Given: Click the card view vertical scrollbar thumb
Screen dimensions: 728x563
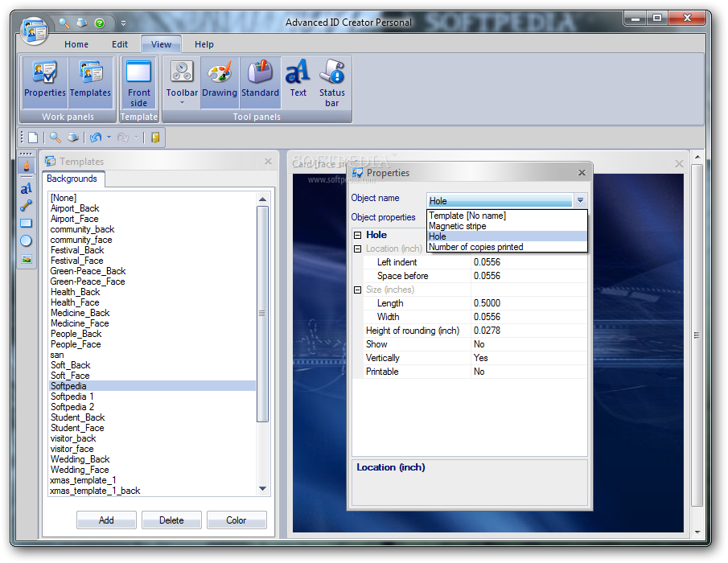Looking at the screenshot, I should coord(697,335).
